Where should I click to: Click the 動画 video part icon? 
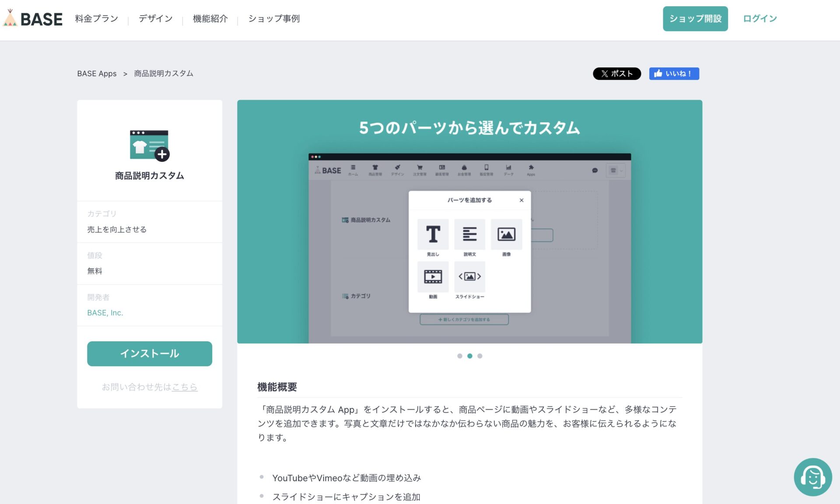[433, 277]
